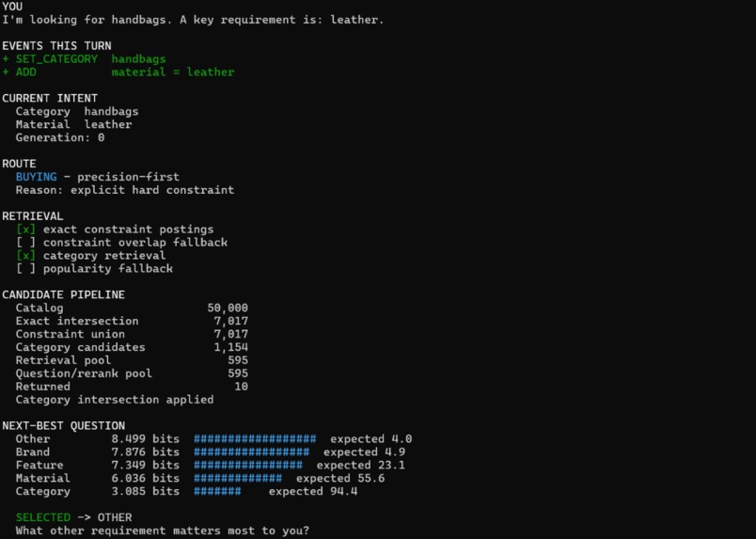Screen dimensions: 756x539
Task: Click the '7.349 bits' Feature value
Action: coord(146,466)
